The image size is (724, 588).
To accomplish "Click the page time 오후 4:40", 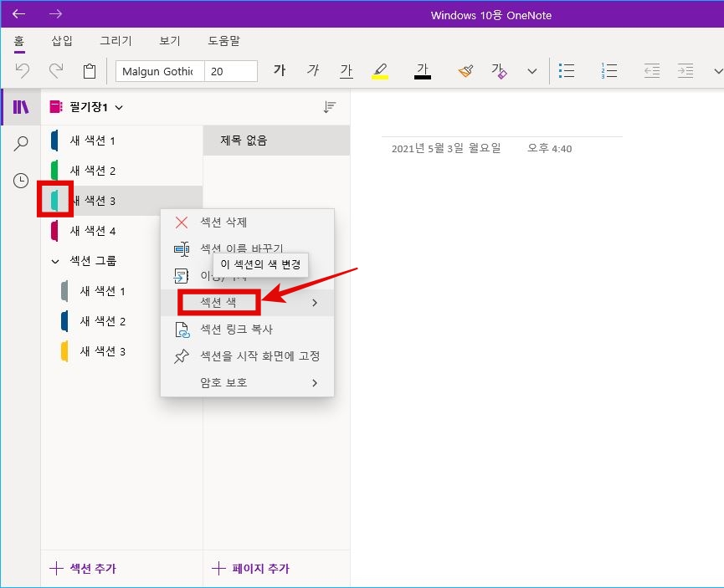I will point(549,148).
